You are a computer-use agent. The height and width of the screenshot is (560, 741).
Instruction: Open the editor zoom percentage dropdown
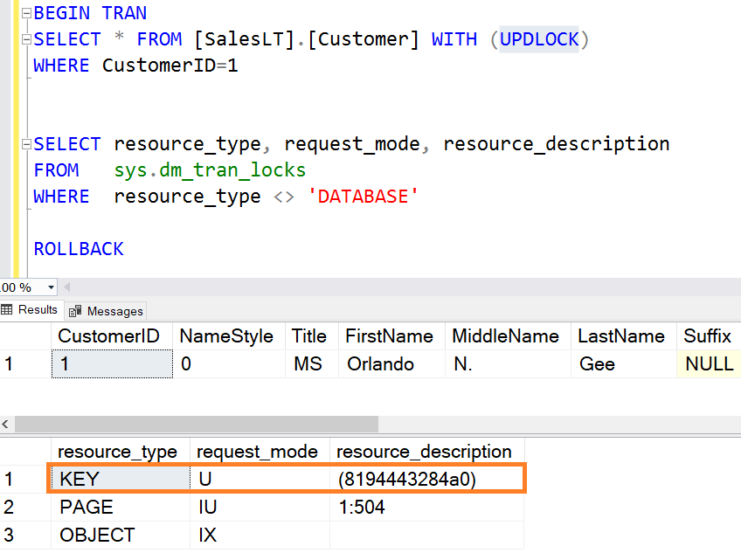click(51, 287)
